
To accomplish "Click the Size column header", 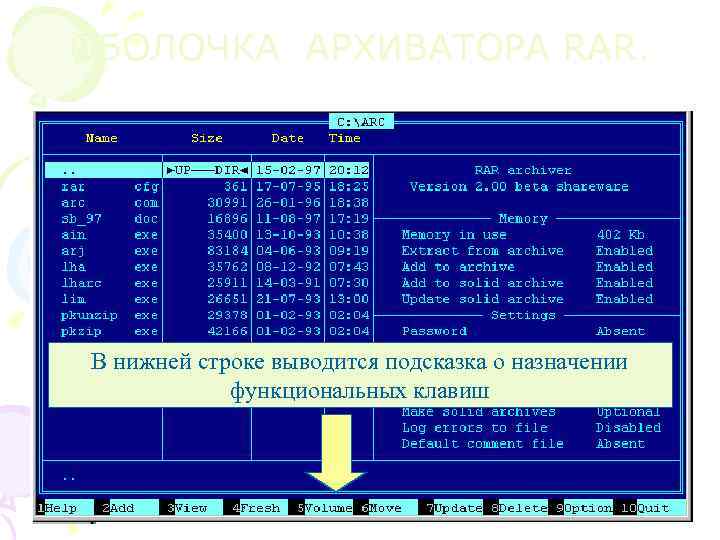I will point(207,138).
